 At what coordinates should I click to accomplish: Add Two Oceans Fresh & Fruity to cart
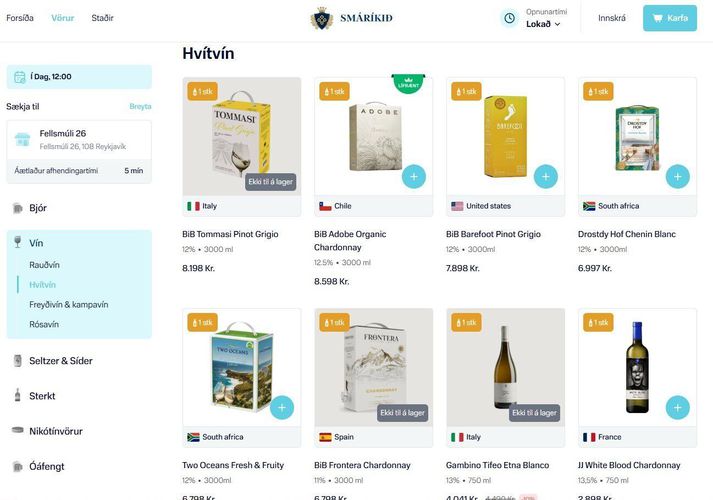[281, 408]
